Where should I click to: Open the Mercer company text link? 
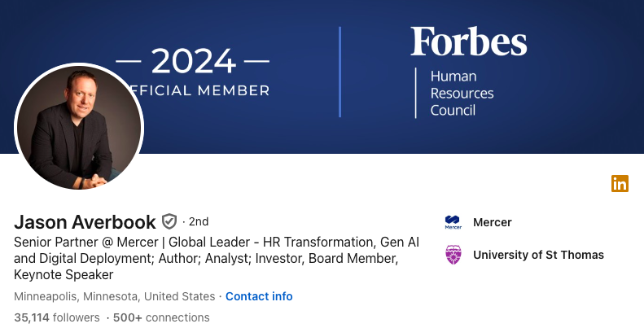(492, 222)
